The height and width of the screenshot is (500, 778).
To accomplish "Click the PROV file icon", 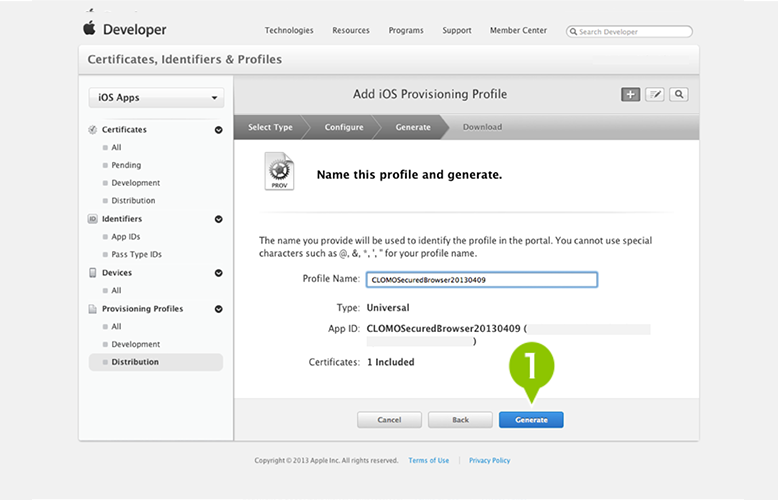I will tap(279, 171).
